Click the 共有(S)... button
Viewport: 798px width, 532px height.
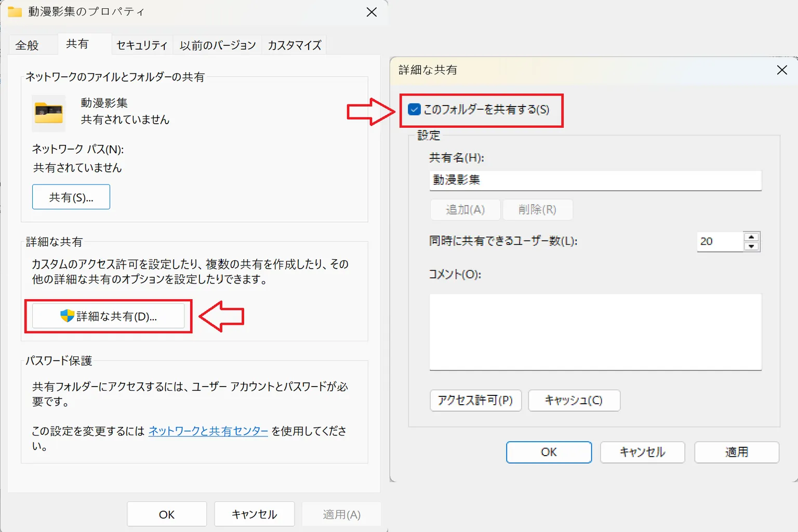pos(71,197)
